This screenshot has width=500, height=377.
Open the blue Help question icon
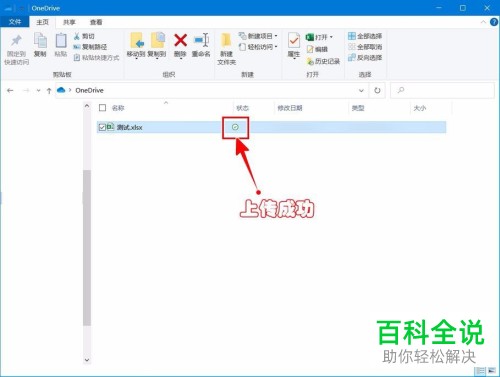(x=494, y=22)
